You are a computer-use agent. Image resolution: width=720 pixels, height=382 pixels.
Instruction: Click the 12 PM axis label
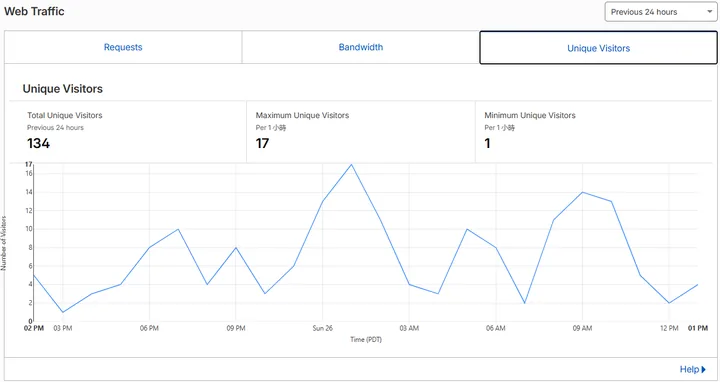(669, 328)
